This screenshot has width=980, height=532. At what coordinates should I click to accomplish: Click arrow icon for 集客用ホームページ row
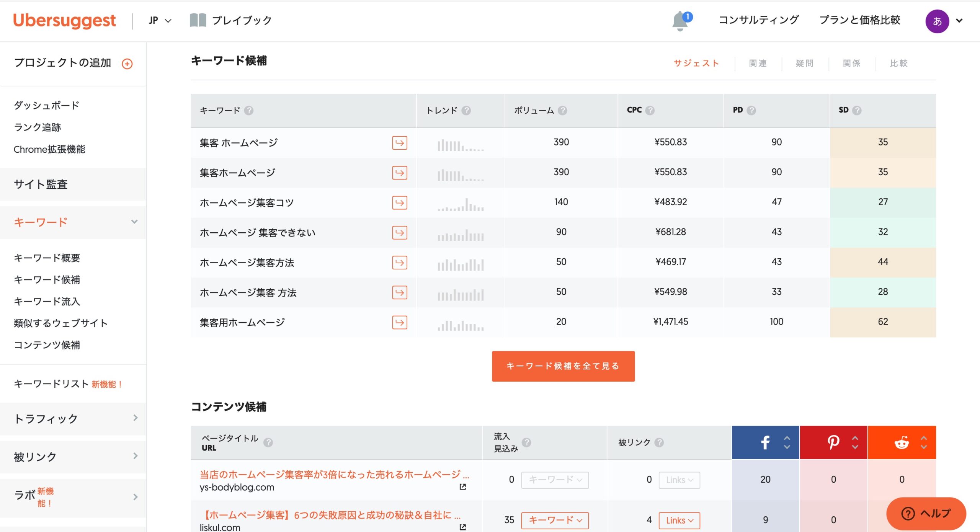pyautogui.click(x=400, y=322)
